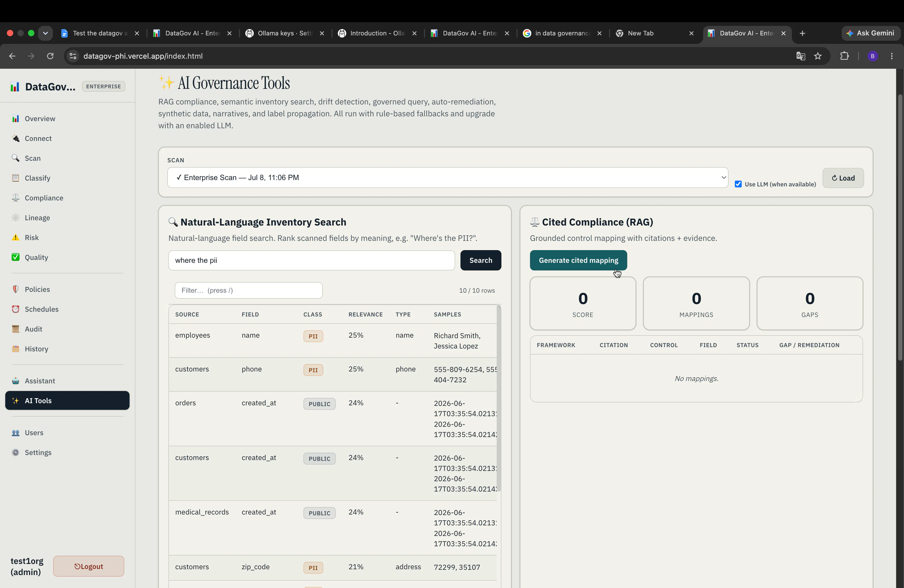This screenshot has width=904, height=588.
Task: Click the Risk warning icon
Action: [x=16, y=237]
